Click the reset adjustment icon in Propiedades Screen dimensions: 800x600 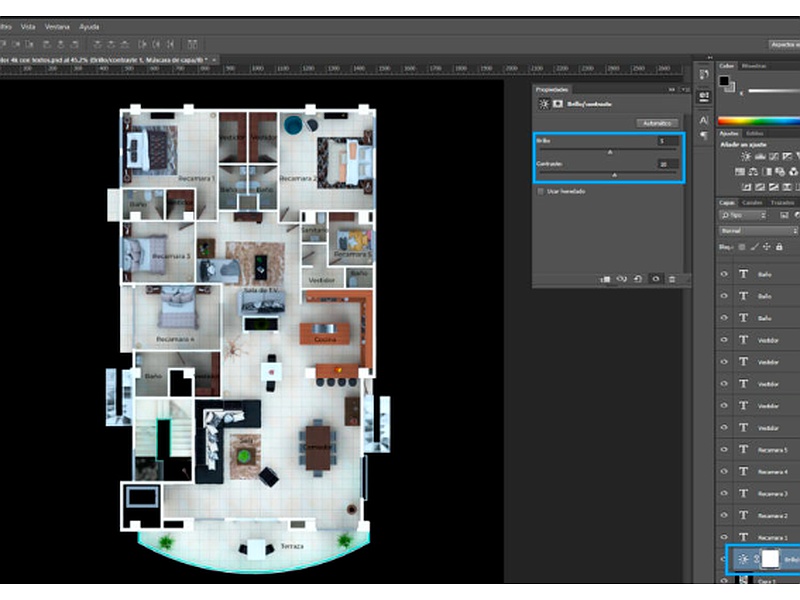[x=639, y=279]
